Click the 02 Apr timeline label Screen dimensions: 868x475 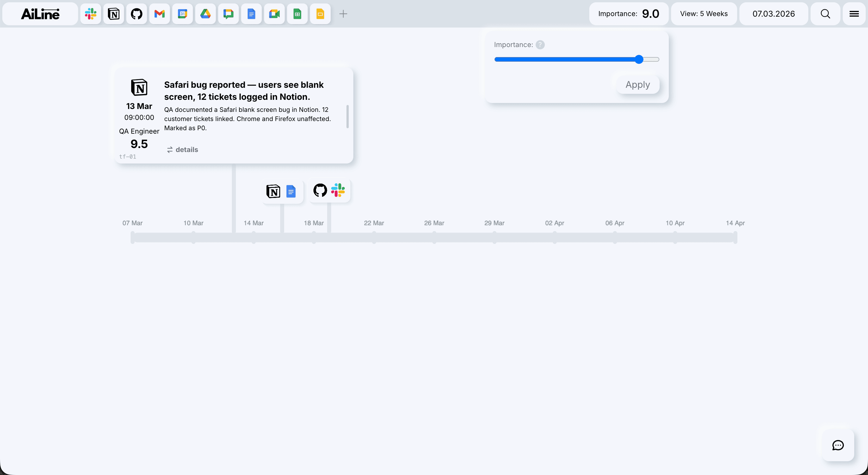554,223
